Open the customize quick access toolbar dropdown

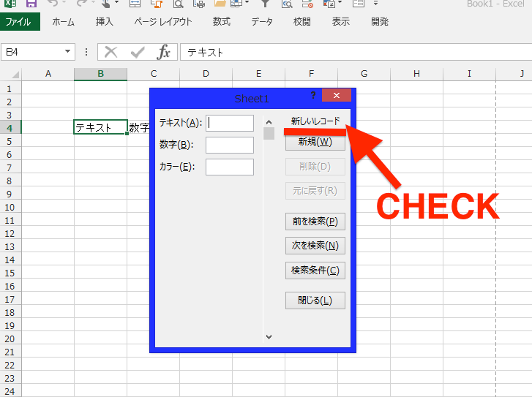tap(375, 4)
